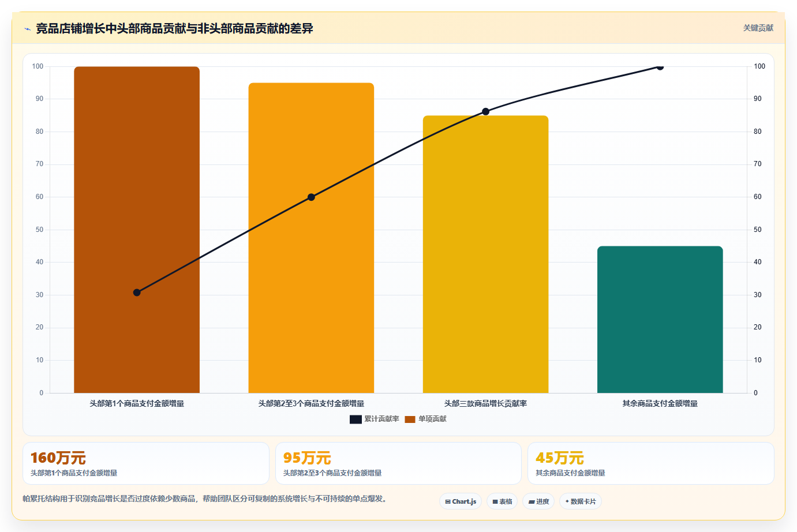
Task: Click the brown 单项贡献 legend swatch
Action: tap(410, 419)
